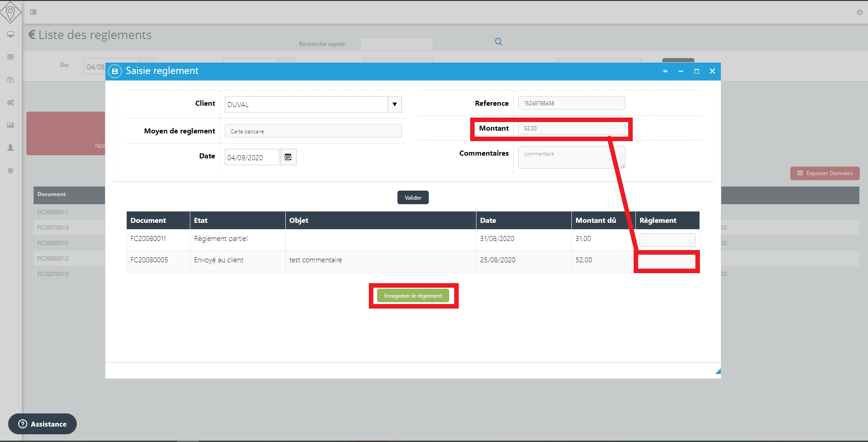868x442 pixels.
Task: Expand the Client dropdown showing DUVAL
Action: (x=394, y=104)
